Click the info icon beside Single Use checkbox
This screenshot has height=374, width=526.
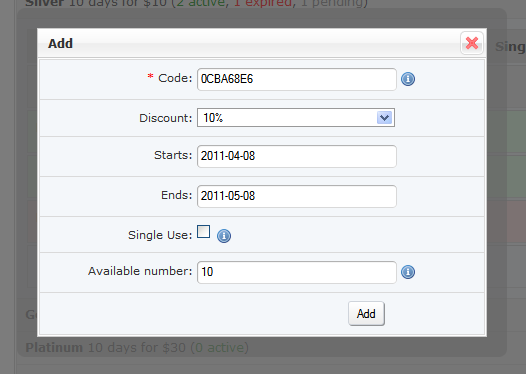(x=224, y=236)
